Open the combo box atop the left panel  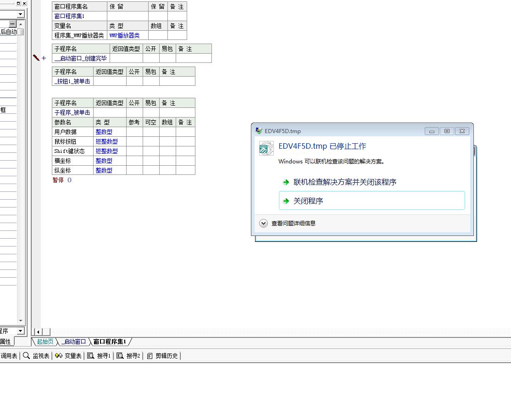[x=20, y=15]
